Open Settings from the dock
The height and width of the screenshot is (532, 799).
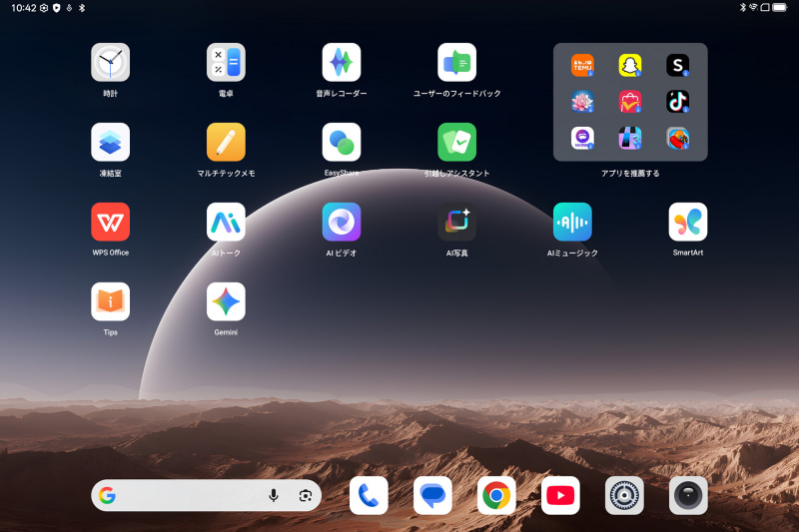tap(624, 495)
